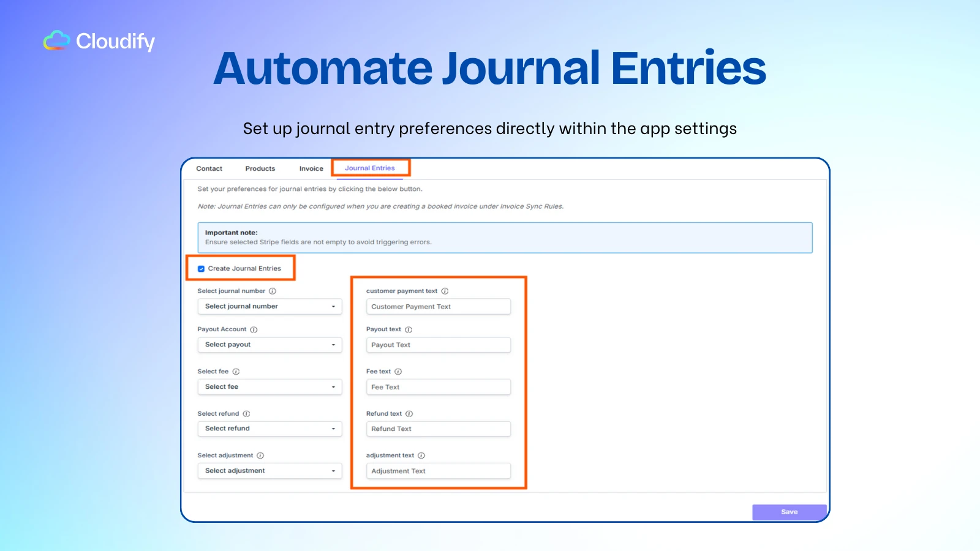Click info icon next to Refund text label

409,414
